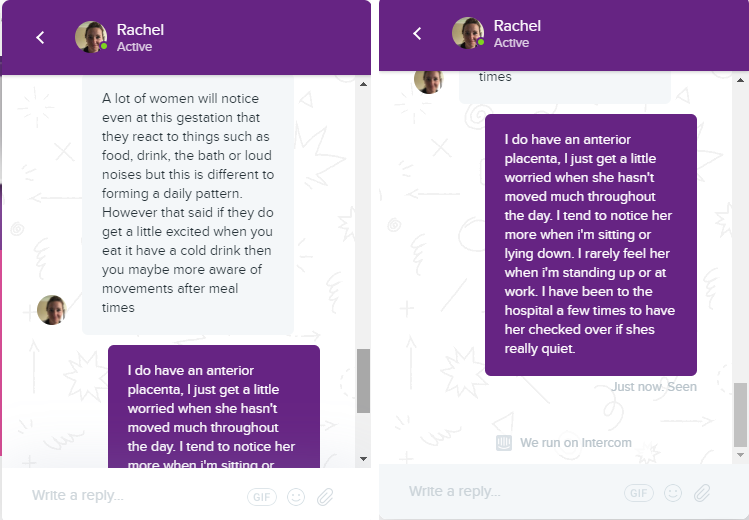Open the emoji picker in left chat
The width and height of the screenshot is (749, 520).
coord(295,496)
